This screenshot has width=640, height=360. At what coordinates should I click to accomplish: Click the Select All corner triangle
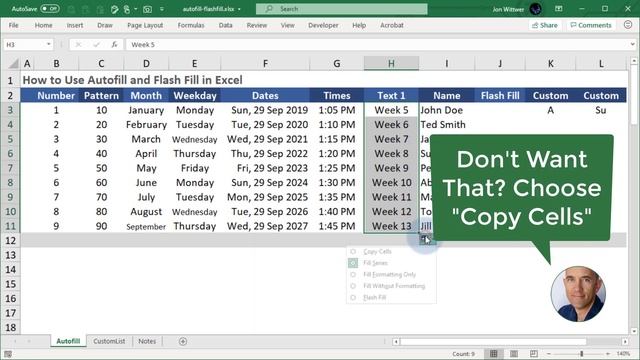pyautogui.click(x=13, y=63)
